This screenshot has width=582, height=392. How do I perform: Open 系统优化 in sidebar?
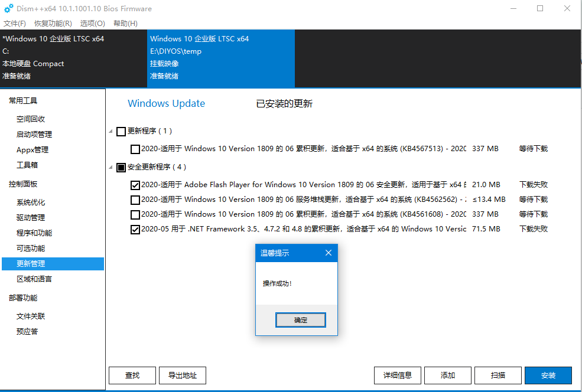(31, 202)
